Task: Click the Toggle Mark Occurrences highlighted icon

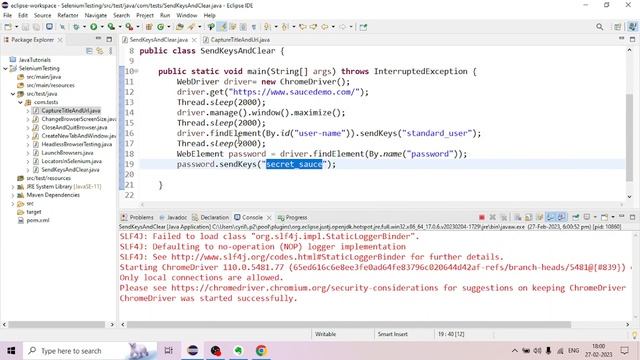Action: [222, 27]
